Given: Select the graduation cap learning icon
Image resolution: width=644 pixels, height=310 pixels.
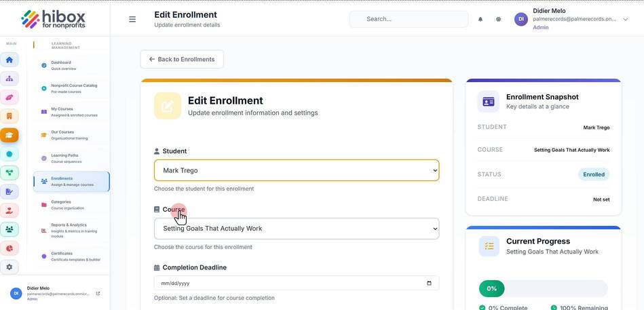Looking at the screenshot, I should click(10, 135).
